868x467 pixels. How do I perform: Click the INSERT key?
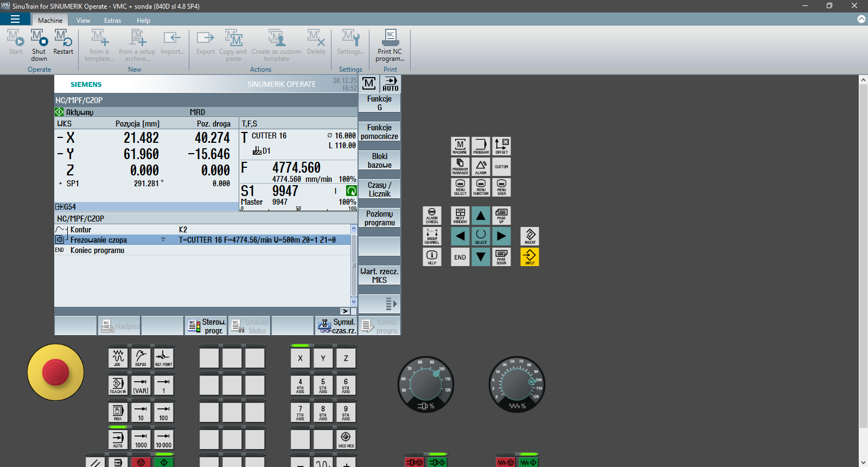(529, 236)
